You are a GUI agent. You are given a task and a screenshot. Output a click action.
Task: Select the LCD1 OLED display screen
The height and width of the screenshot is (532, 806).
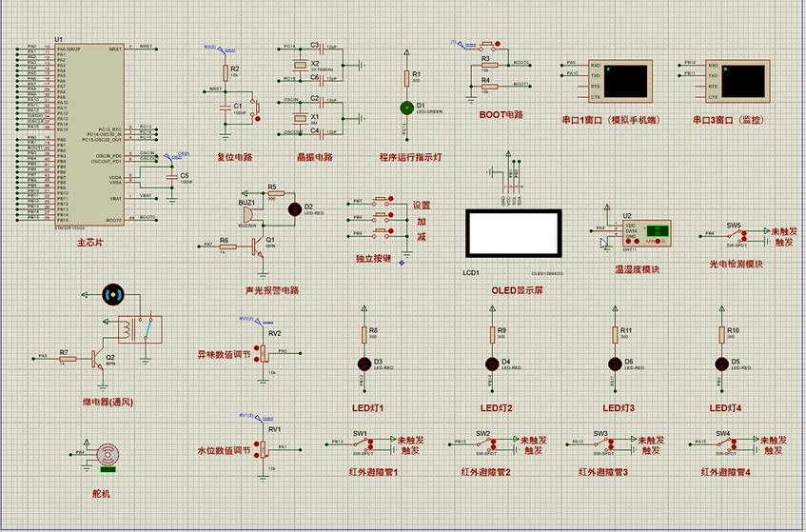pos(514,233)
